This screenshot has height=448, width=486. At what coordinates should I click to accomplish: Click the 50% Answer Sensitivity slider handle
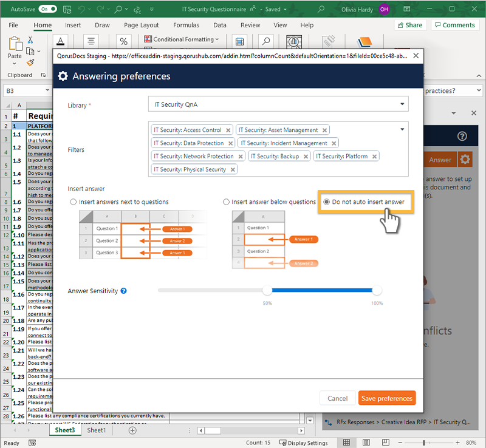click(x=267, y=291)
